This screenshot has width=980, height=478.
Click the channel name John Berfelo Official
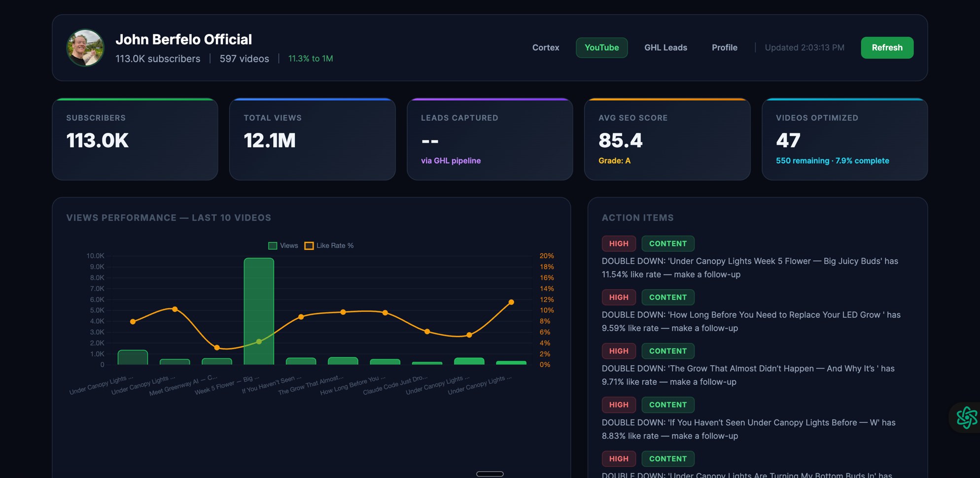tap(183, 39)
